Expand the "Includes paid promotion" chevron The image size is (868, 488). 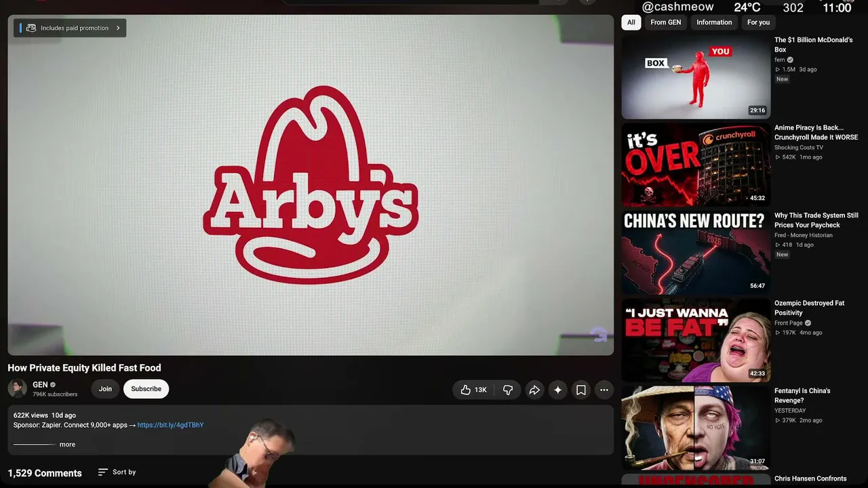point(118,28)
